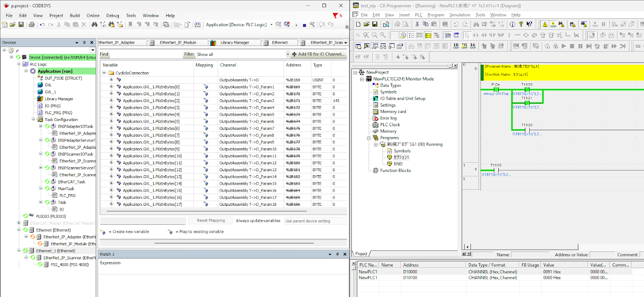Open the CODESYS Build menu
This screenshot has height=297, width=644.
(75, 16)
